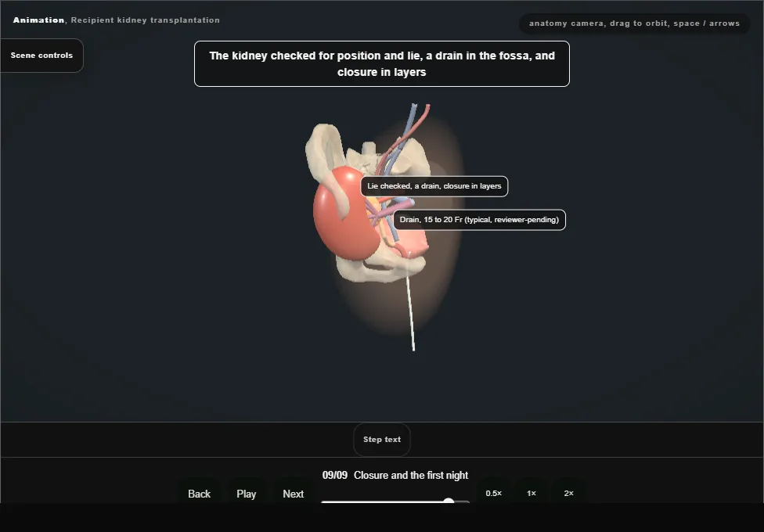
Task: Set playback speed to 2×
Action: (x=568, y=493)
